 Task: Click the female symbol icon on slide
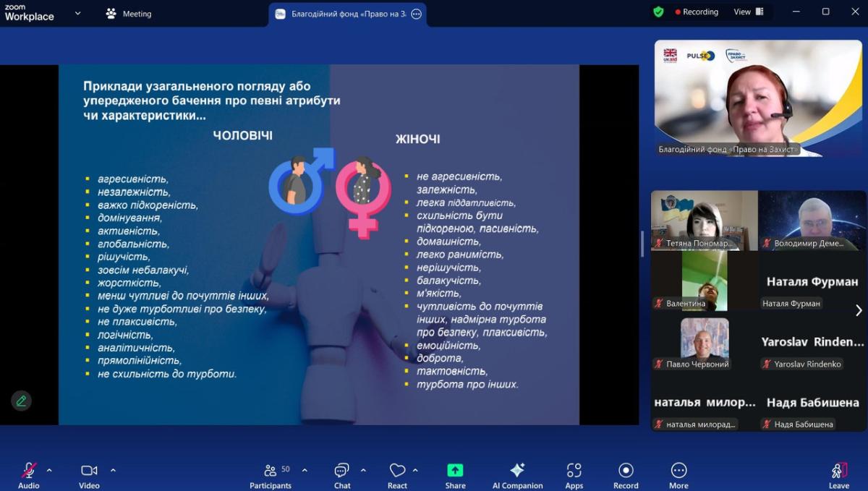point(363,196)
